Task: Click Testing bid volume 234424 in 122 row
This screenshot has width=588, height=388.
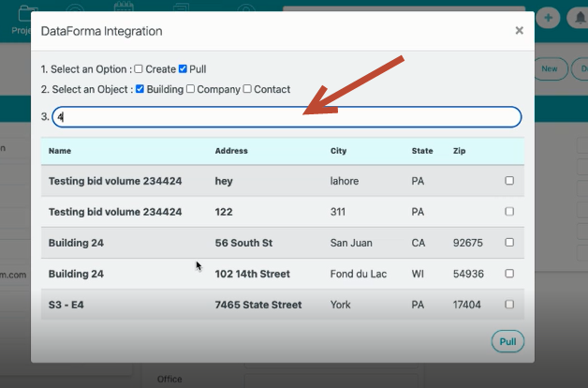Action: 115,212
